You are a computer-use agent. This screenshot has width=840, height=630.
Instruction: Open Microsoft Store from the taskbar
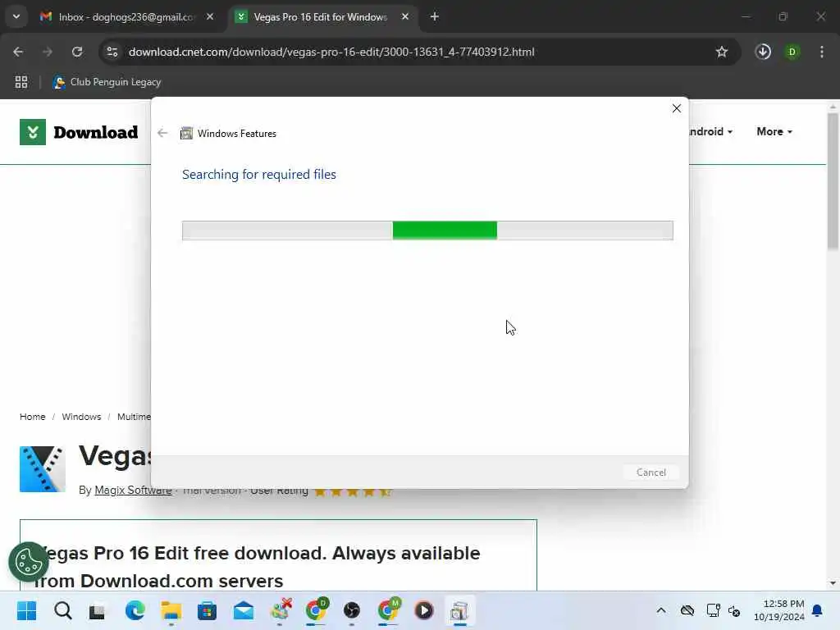(207, 610)
